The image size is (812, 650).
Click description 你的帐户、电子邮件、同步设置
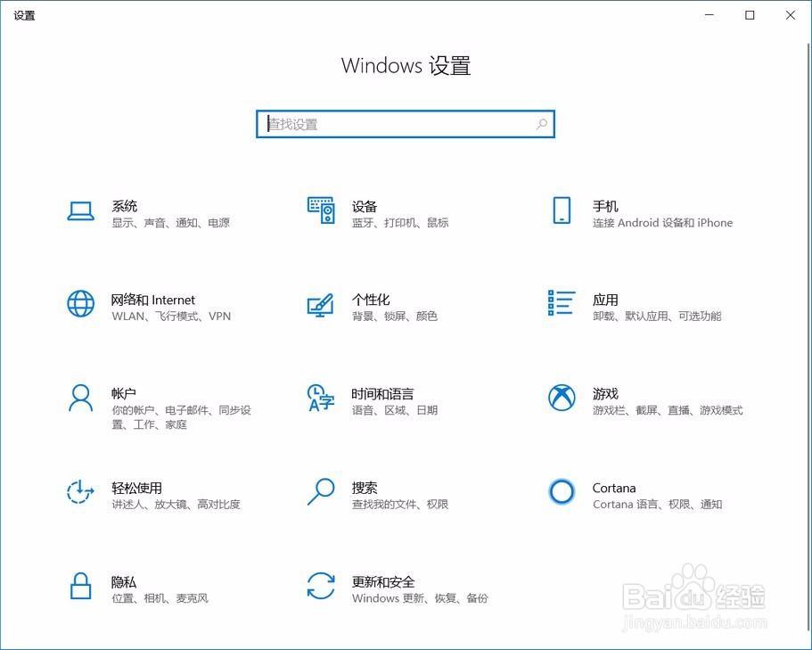(x=181, y=417)
